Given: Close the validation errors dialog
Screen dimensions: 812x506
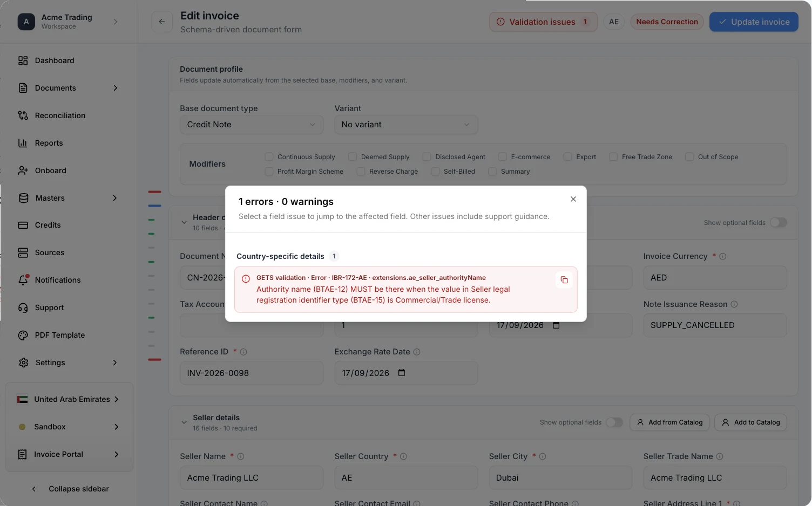Looking at the screenshot, I should click(x=573, y=199).
